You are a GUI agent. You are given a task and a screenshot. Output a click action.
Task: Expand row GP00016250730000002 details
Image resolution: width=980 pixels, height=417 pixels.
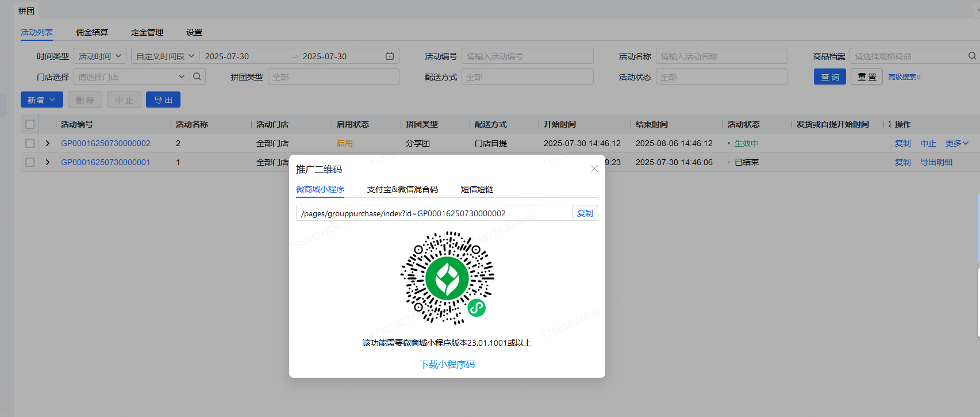tap(48, 143)
